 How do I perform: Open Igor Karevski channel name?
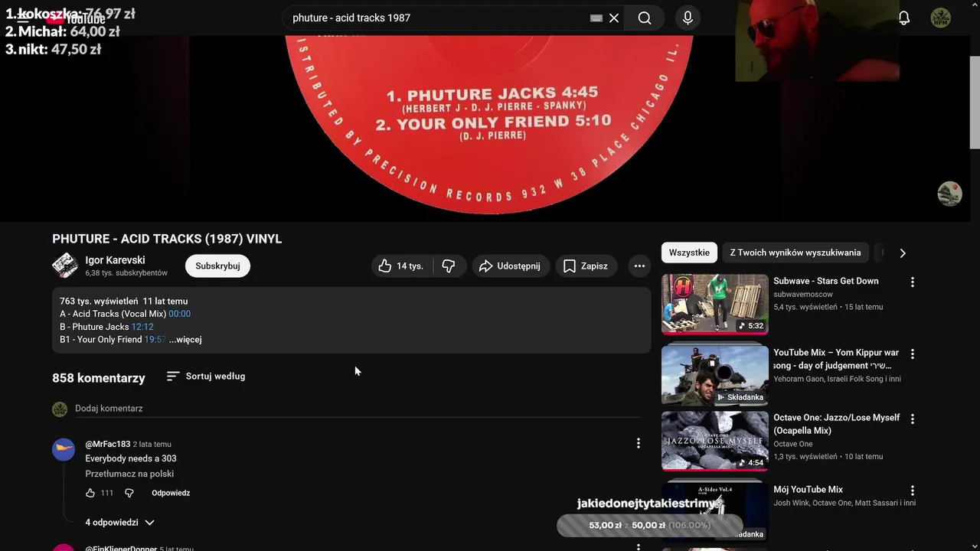click(115, 260)
